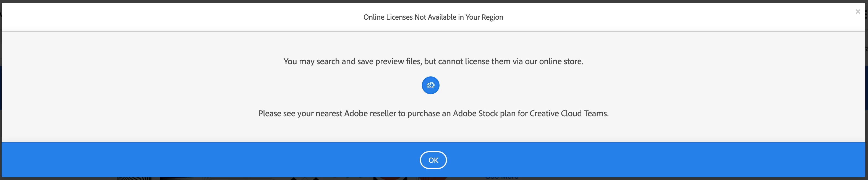Click the 'preview files' words in the message
This screenshot has width=868, height=180.
398,61
